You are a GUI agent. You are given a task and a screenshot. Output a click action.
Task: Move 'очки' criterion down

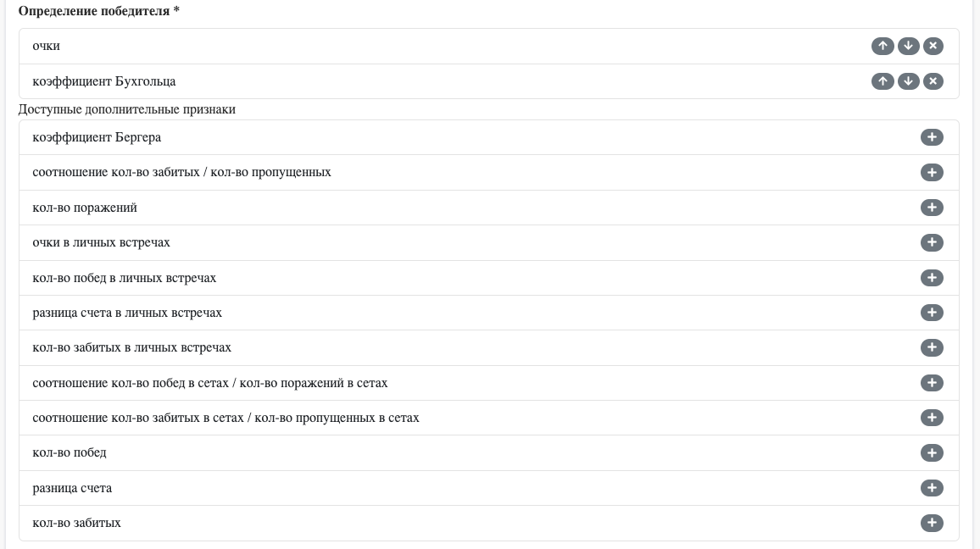point(908,46)
